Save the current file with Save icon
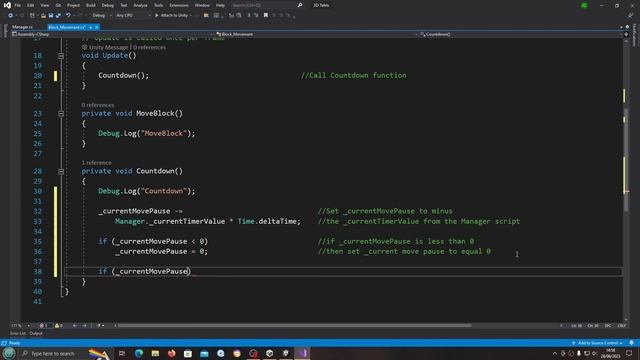 point(51,16)
